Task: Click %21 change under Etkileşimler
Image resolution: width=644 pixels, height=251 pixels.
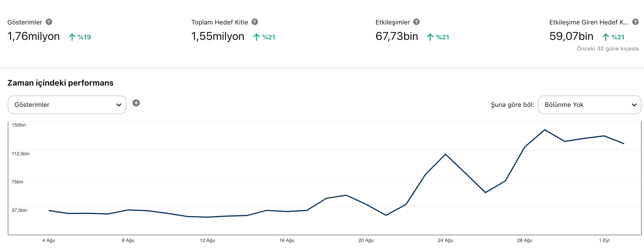Action: (438, 37)
